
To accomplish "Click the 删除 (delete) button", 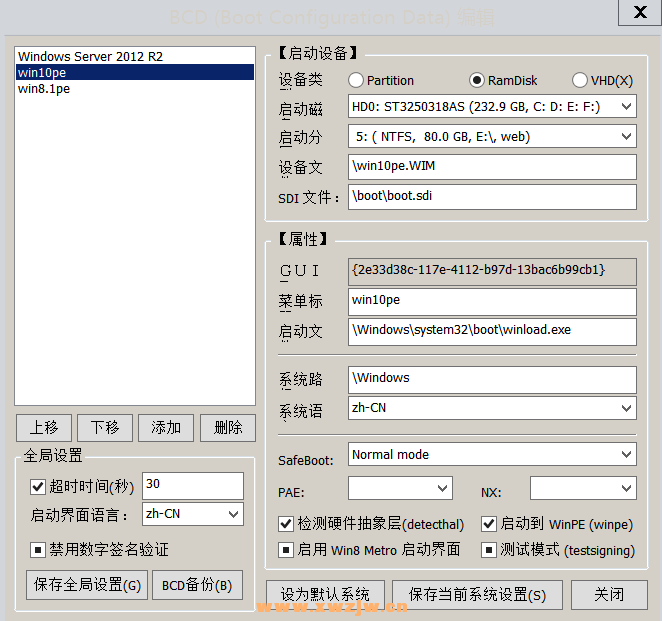I will pos(228,428).
